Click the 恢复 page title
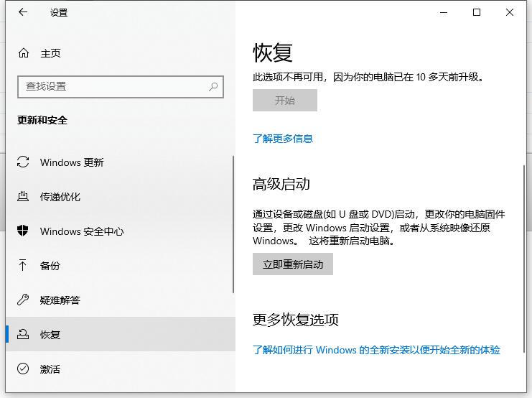532x398 pixels. (x=272, y=52)
